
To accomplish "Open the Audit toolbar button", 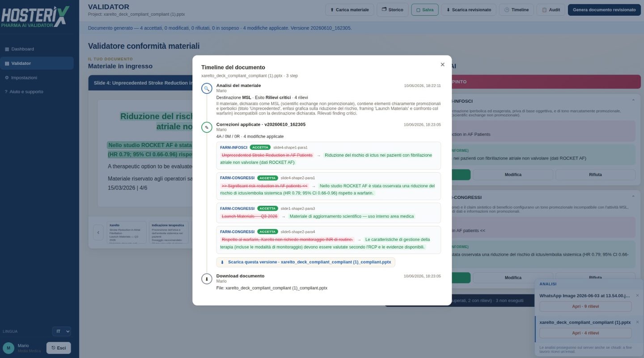I will pos(551,10).
